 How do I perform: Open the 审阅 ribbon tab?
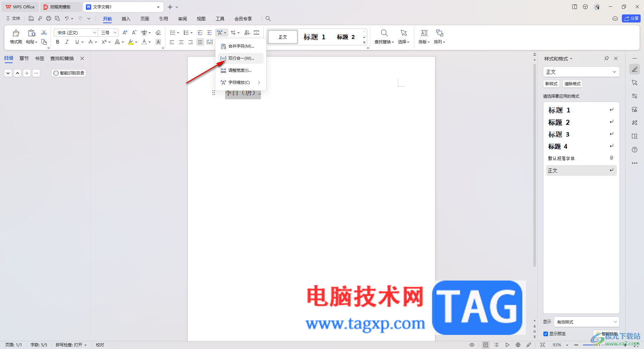point(182,19)
